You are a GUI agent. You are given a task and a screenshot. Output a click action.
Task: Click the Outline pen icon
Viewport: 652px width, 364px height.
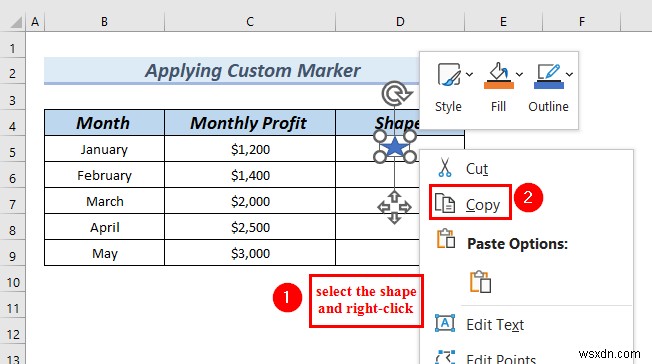click(x=548, y=72)
